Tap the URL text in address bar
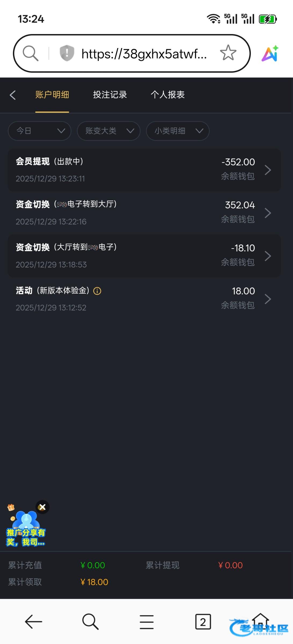 pos(144,54)
